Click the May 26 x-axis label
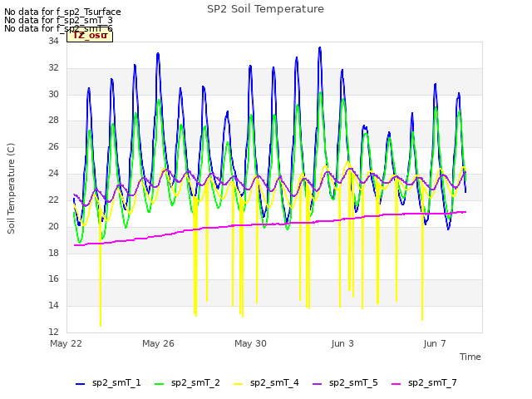Image resolution: width=532 pixels, height=399 pixels. click(158, 343)
